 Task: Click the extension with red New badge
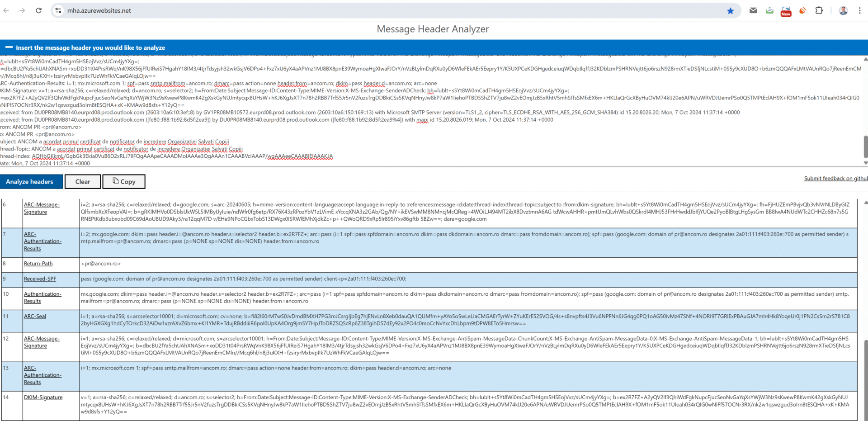tap(786, 11)
